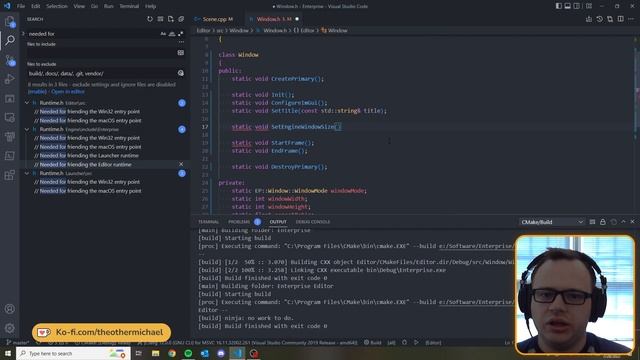Image resolution: width=640 pixels, height=360 pixels.
Task: Split the editor right
Action: pos(620,19)
